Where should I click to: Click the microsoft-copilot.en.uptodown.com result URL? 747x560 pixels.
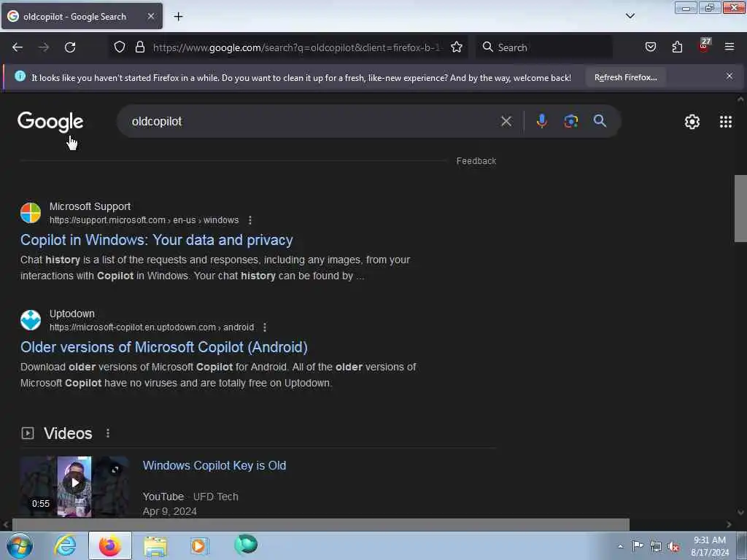(152, 327)
